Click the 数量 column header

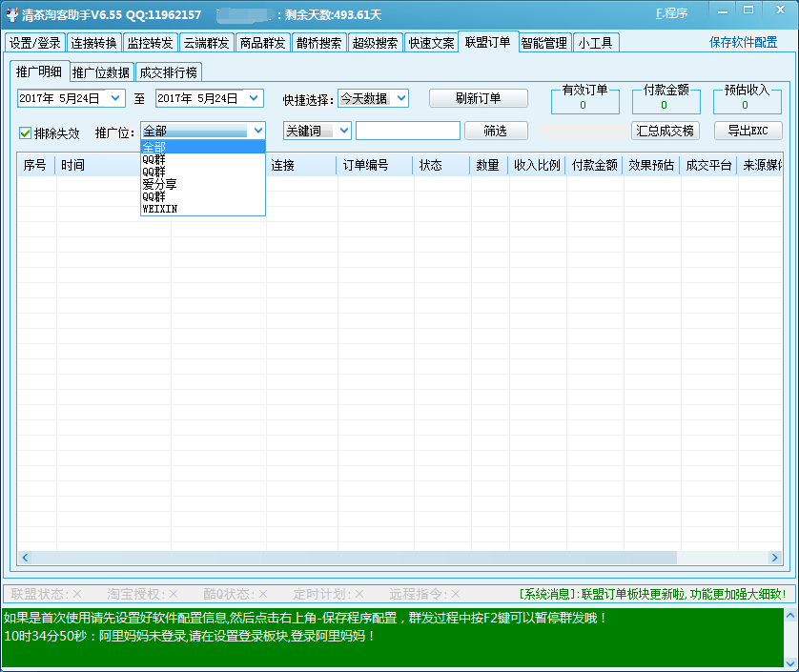[x=489, y=165]
